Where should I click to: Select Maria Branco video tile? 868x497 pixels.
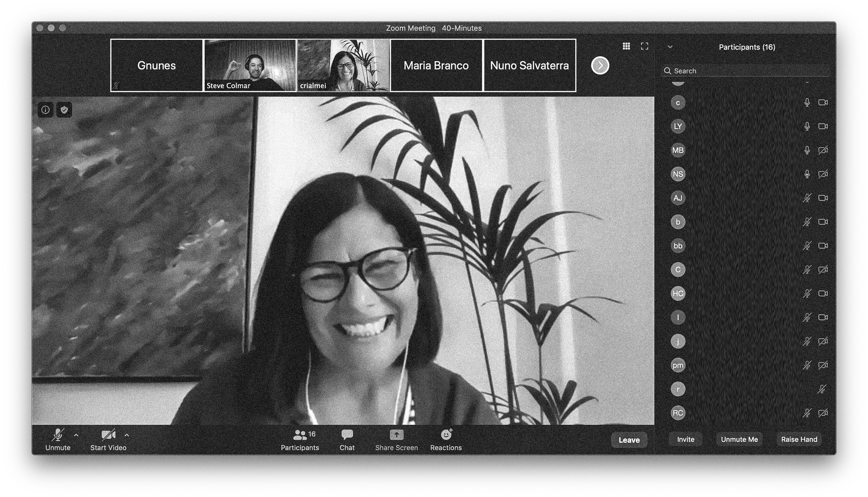click(436, 65)
